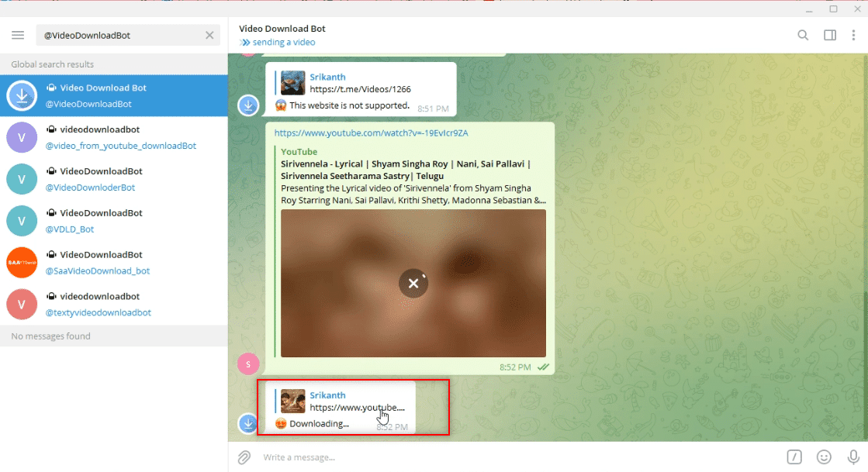The image size is (868, 472).
Task: Record a voice message with microphone icon
Action: coord(852,457)
